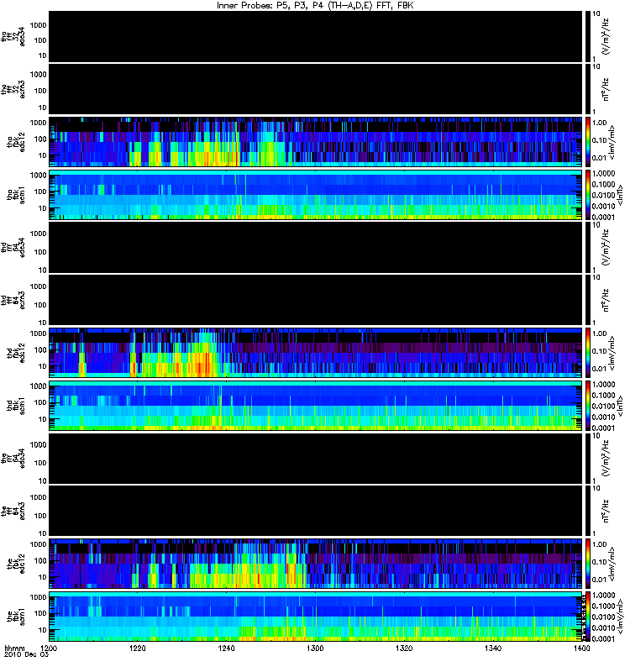The width and height of the screenshot is (630, 672).
Task: Click the 'tha fff 32 edc34' y-axis label
Action: pos(13,36)
